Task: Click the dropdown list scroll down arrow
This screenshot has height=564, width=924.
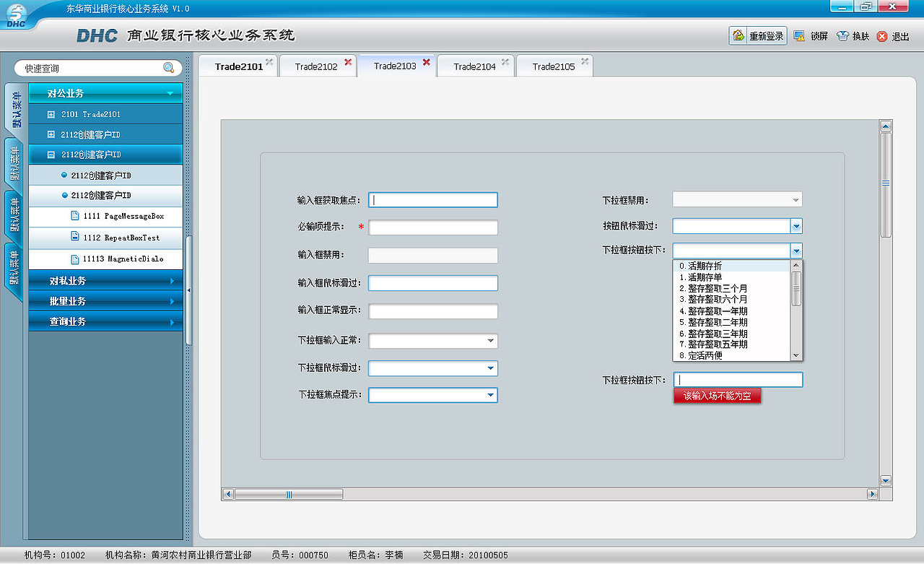Action: coord(796,355)
